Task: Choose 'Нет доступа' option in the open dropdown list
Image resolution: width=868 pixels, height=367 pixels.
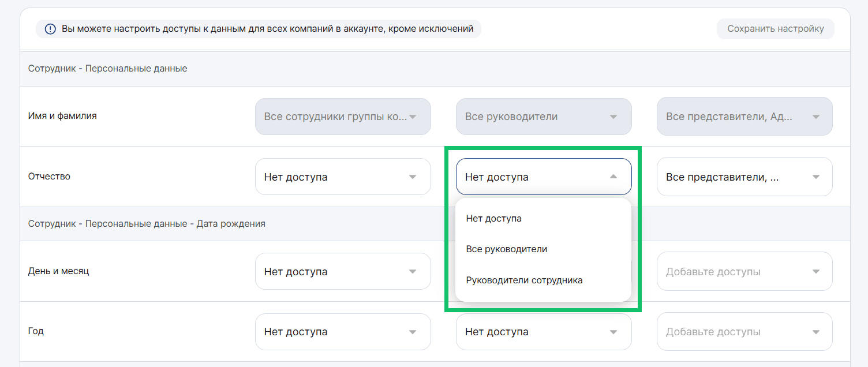Action: pos(493,218)
